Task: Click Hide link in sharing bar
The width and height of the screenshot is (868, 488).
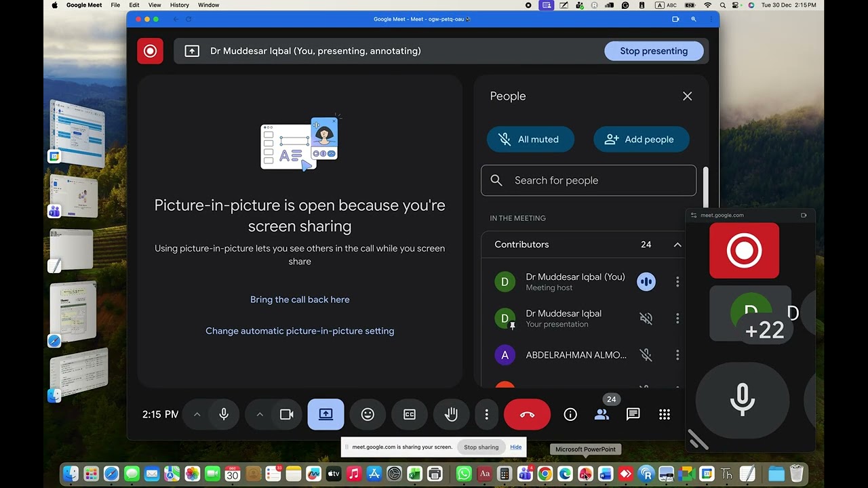Action: click(516, 447)
